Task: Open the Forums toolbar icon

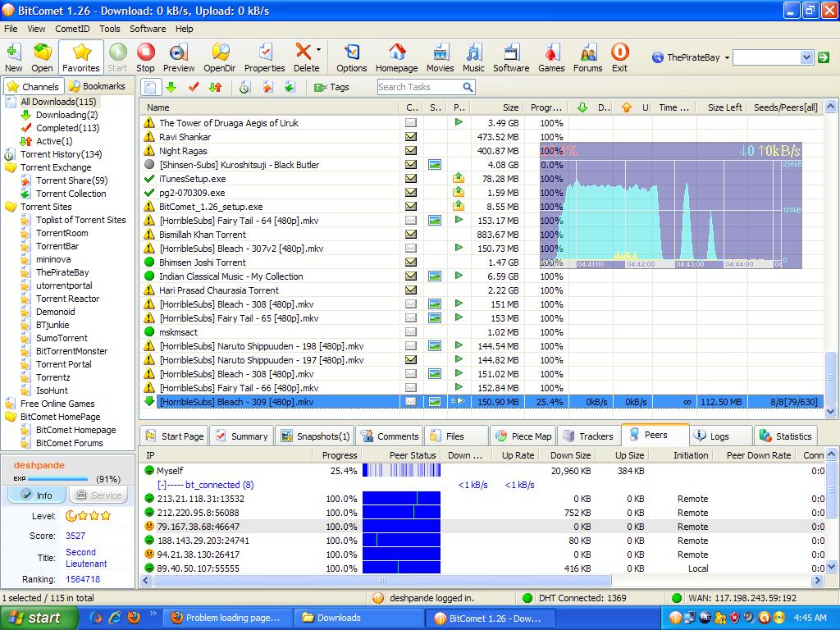Action: point(587,57)
